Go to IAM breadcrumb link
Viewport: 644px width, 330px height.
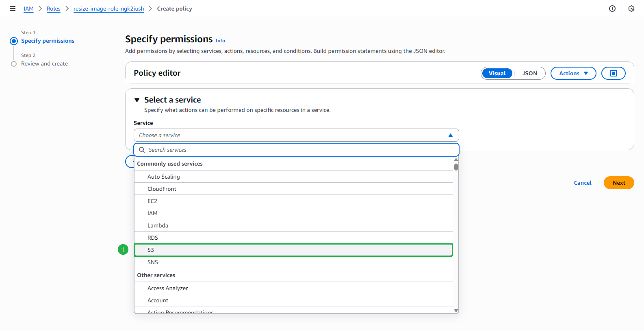[x=28, y=9]
